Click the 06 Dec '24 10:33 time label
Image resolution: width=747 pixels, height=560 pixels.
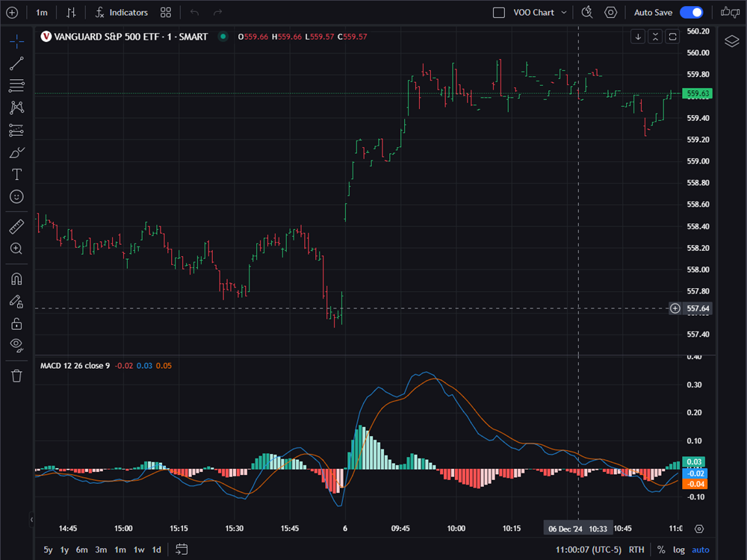click(x=578, y=529)
